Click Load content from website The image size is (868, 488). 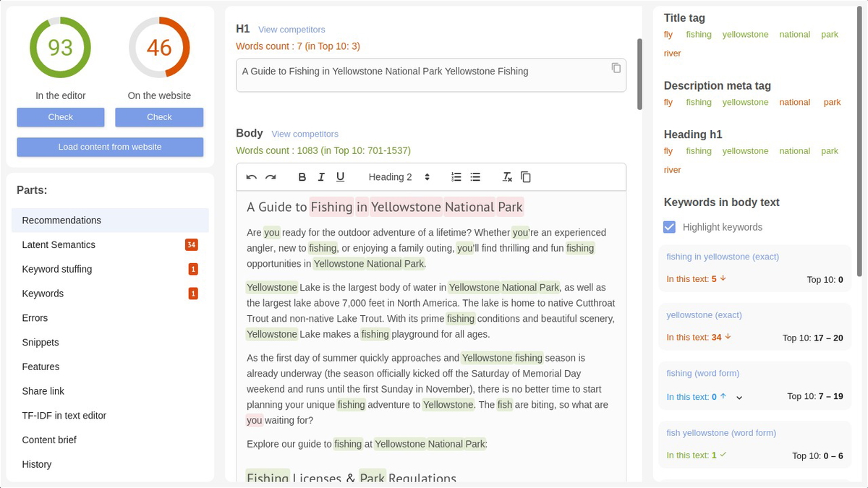pos(110,147)
